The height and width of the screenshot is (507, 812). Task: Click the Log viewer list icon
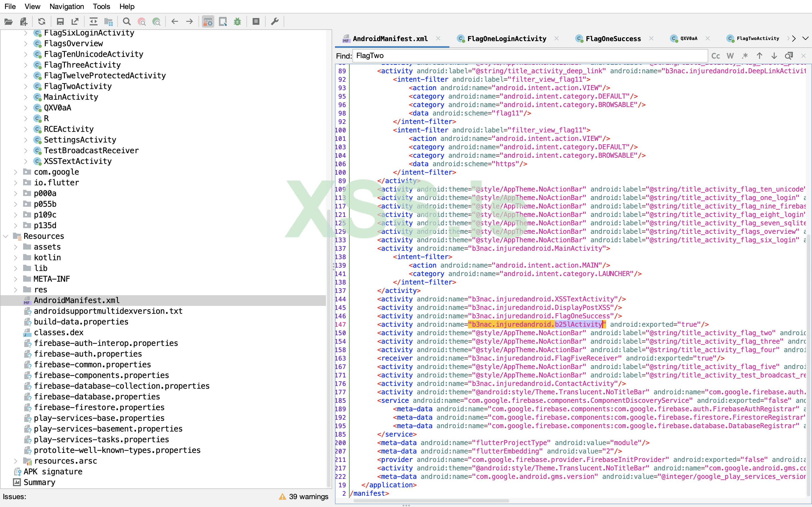256,22
